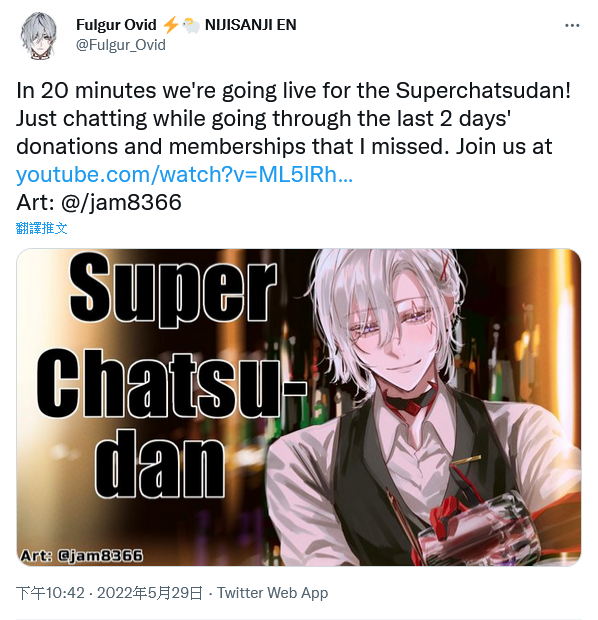Open the 下午10:42 timestamp link
The height and width of the screenshot is (620, 598).
point(50,593)
